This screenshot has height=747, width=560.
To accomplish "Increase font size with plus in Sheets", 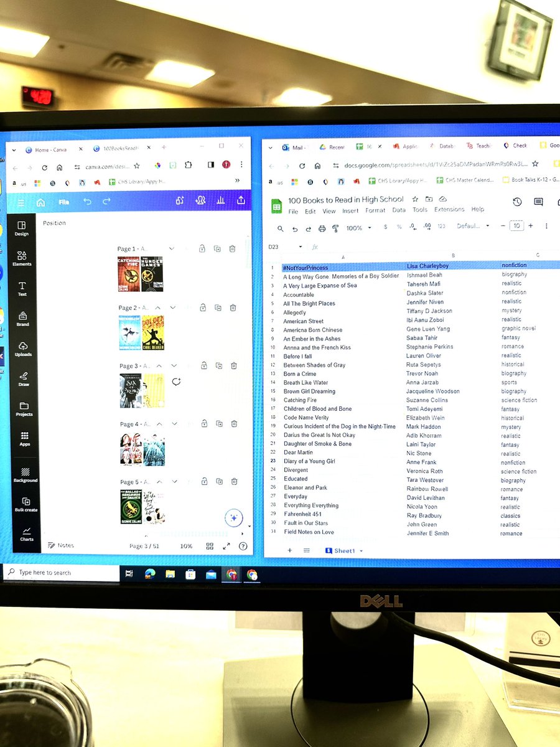I will [x=531, y=225].
